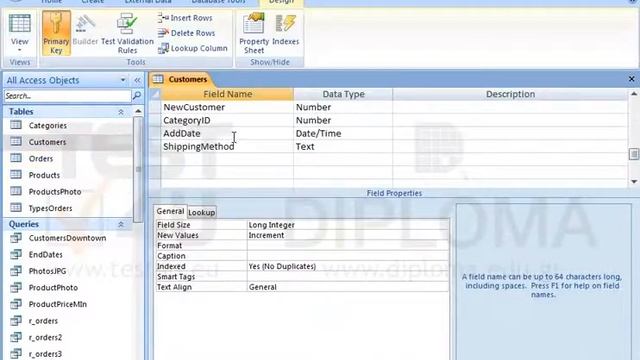Run Test Validation Rules
Image resolution: width=640 pixels, height=360 pixels.
127,33
